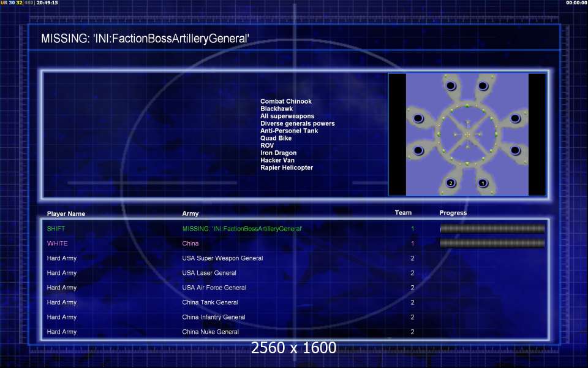Select 'ROV' in the feature list
The height and width of the screenshot is (368, 588).
click(267, 145)
